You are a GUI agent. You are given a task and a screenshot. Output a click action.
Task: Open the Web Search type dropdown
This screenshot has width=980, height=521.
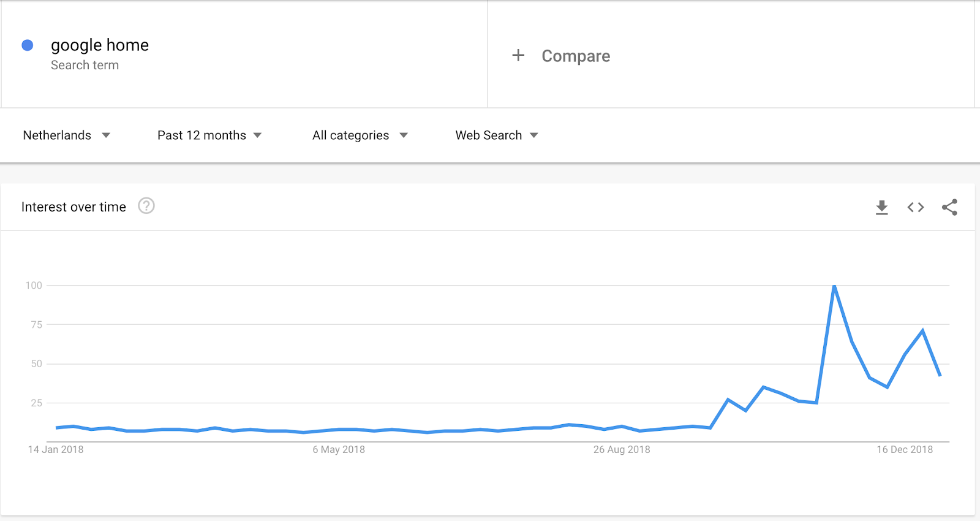(x=497, y=135)
